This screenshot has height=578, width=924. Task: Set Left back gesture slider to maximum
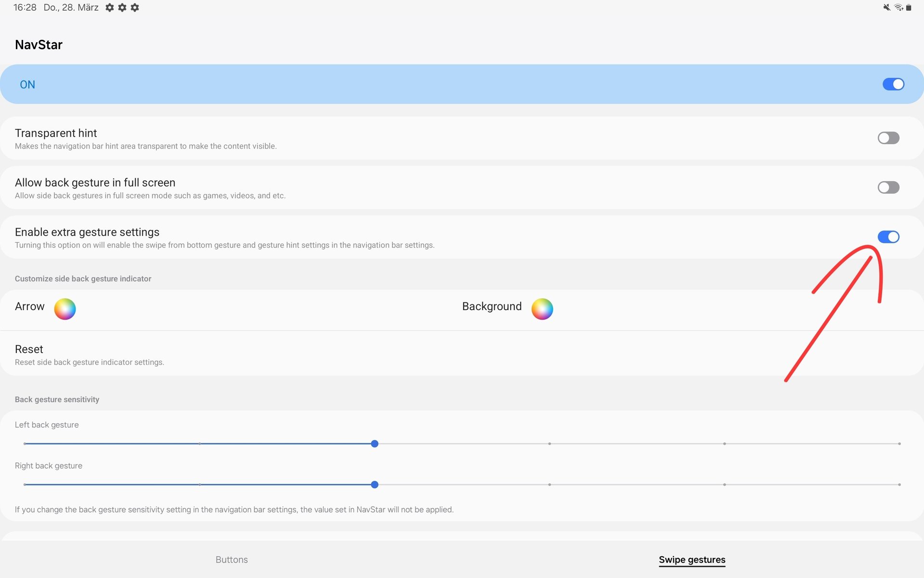pos(898,443)
